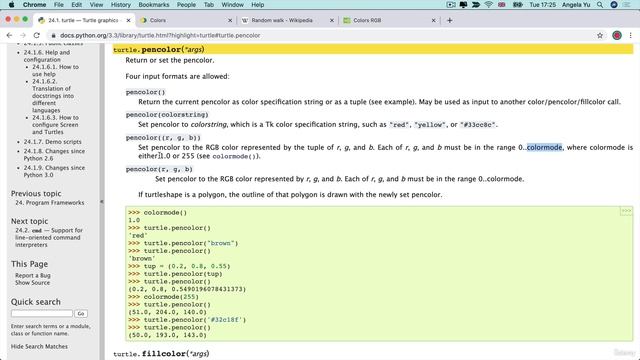This screenshot has height=360, width=640.
Task: Open Wi-Fi status menu
Action: click(489, 5)
